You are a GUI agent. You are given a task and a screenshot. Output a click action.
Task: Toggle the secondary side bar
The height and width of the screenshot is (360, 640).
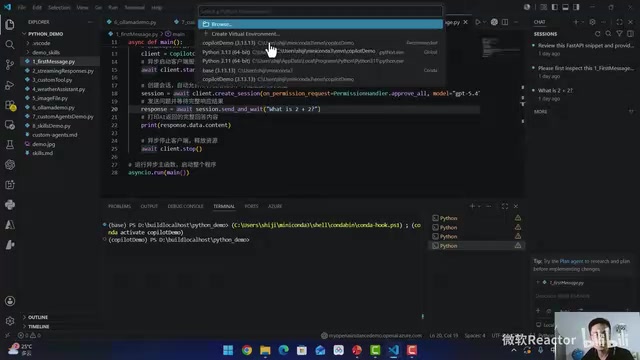click(576, 7)
